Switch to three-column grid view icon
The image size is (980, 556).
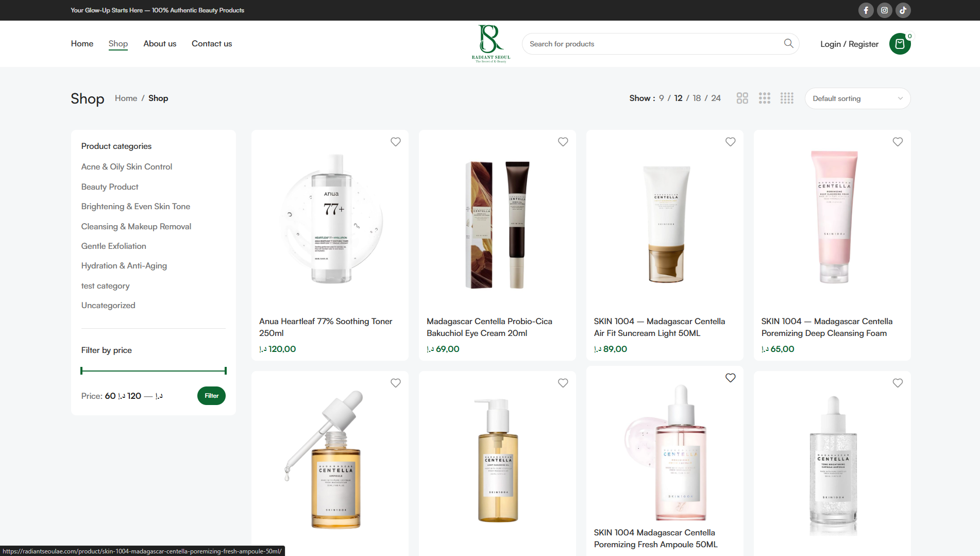[x=765, y=98]
